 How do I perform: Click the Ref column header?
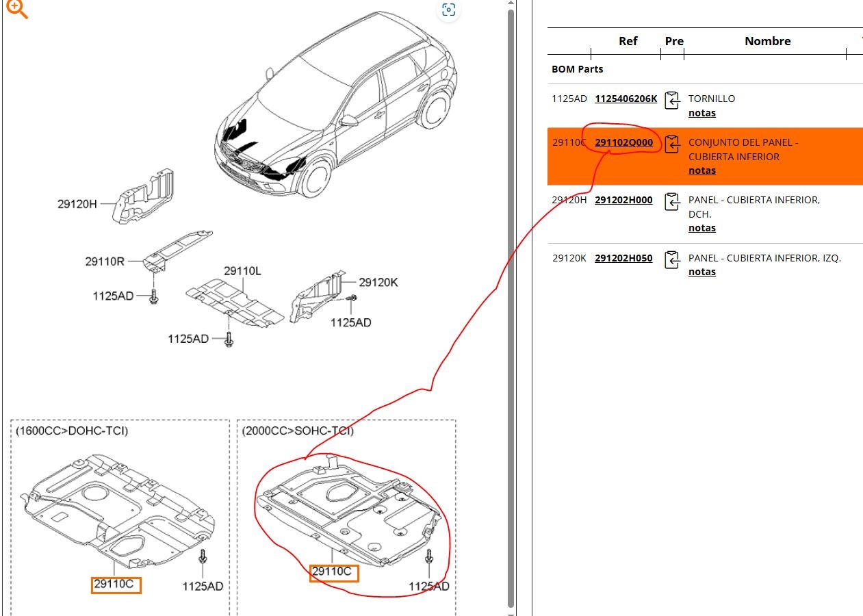point(628,41)
